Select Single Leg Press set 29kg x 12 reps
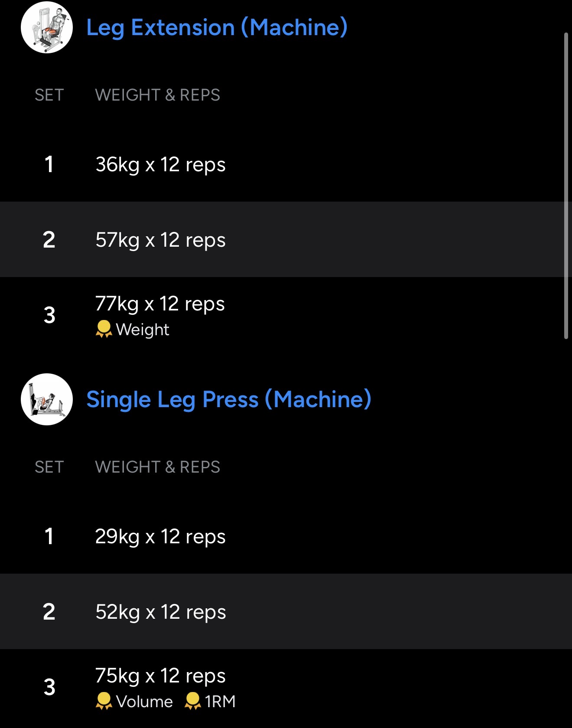572x728 pixels. [x=160, y=536]
